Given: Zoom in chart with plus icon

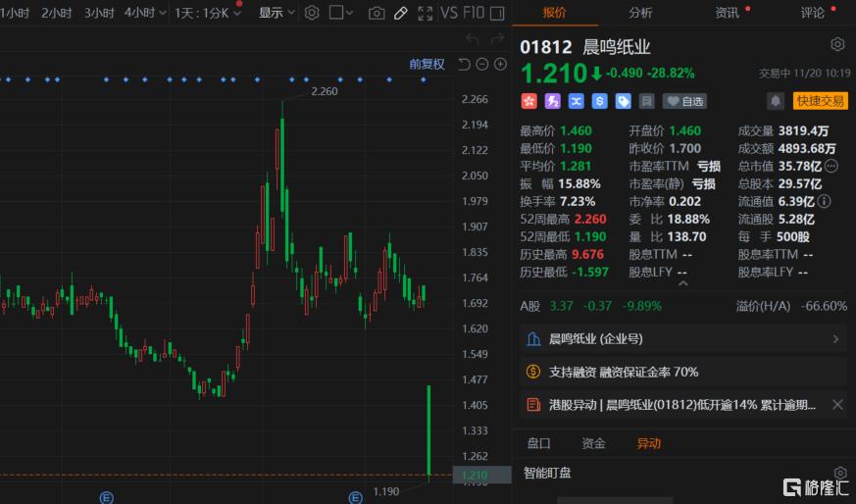Looking at the screenshot, I should 501,65.
